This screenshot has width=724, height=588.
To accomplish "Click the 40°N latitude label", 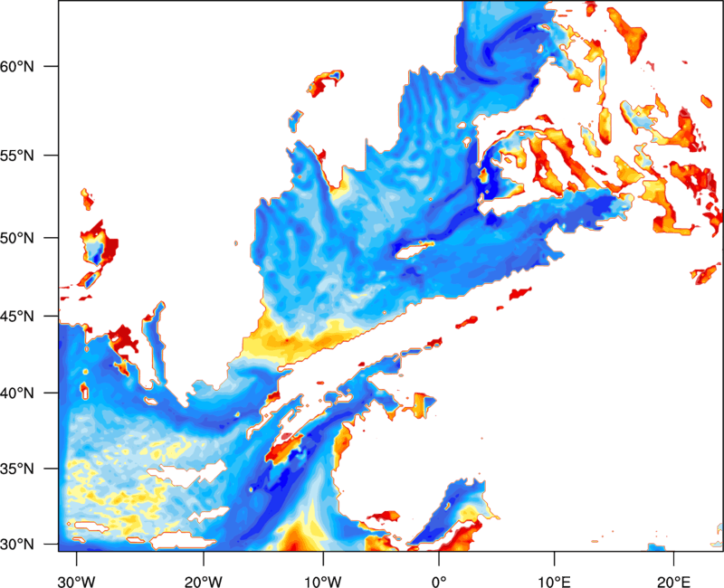I will point(17,394).
